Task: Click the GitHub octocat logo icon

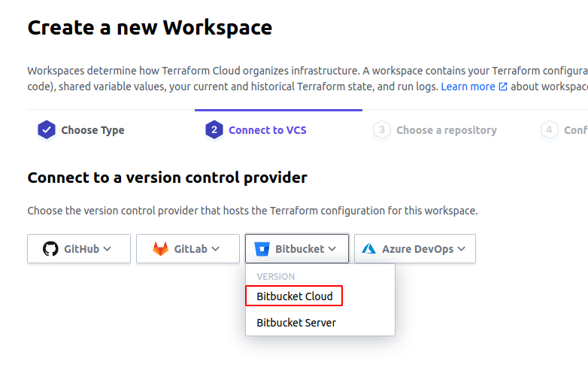Action: (50, 249)
